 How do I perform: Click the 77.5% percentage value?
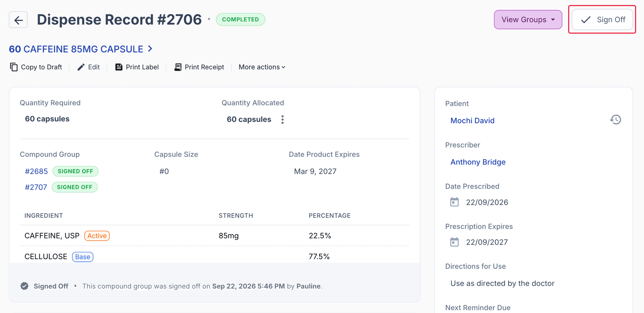319,257
